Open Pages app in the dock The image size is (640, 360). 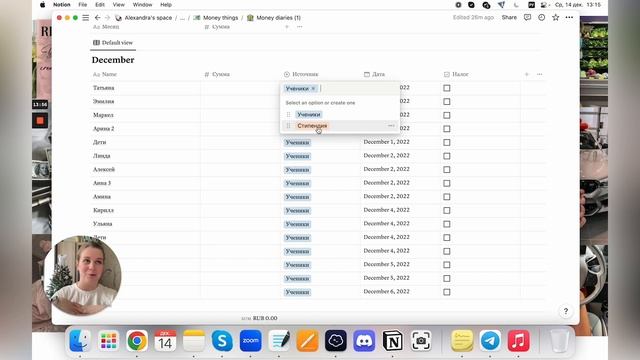coord(307,340)
